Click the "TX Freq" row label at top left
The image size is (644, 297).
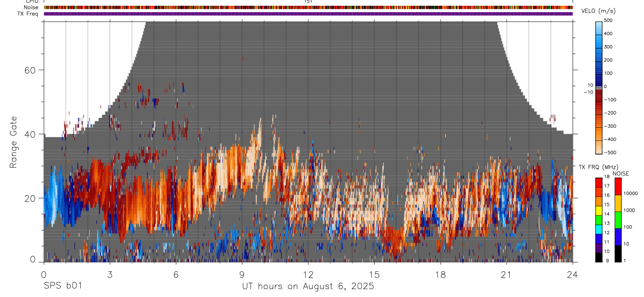(29, 14)
